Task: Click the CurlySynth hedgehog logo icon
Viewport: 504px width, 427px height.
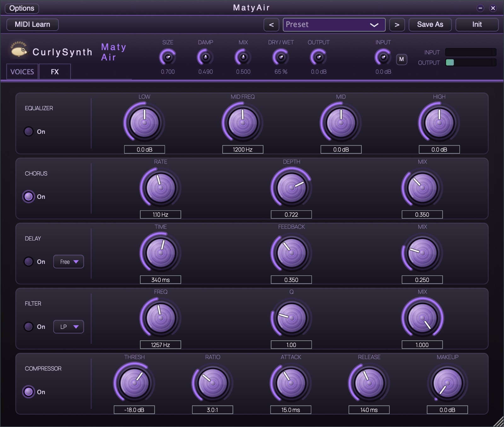Action: tap(20, 50)
